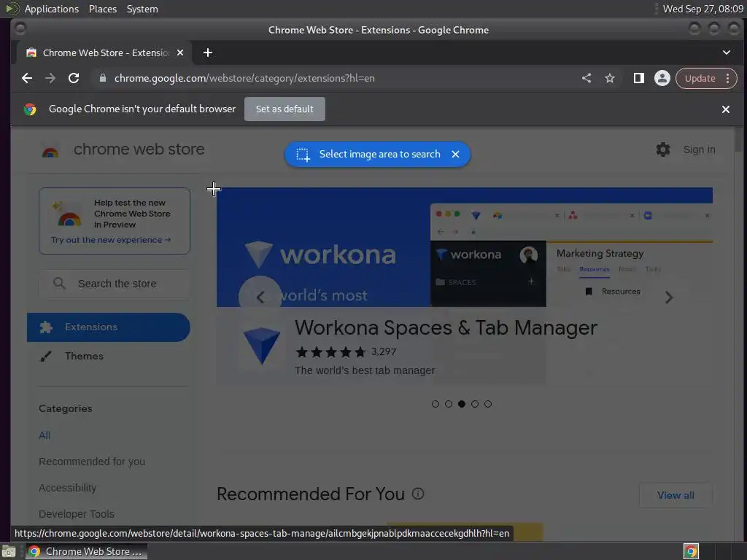The height and width of the screenshot is (560, 747).
Task: Share this page using the share icon
Action: pos(587,78)
